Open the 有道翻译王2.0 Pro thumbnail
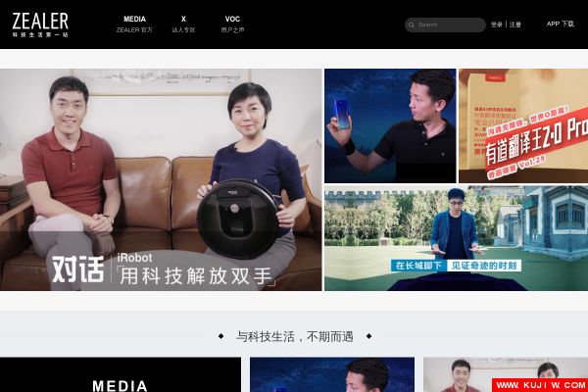The width and height of the screenshot is (588, 392). [x=523, y=125]
